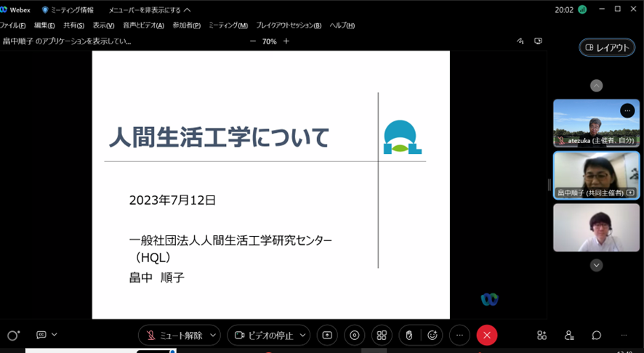The width and height of the screenshot is (644, 353).
Task: Click the share content icon in bottom toolbar
Action: click(x=327, y=335)
